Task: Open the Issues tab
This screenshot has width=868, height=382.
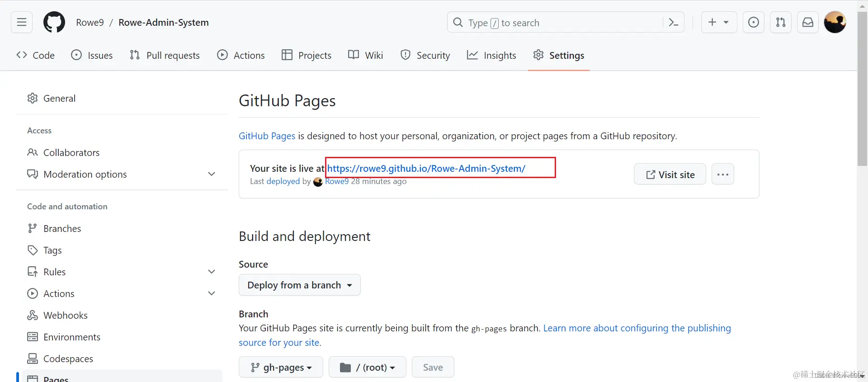Action: (x=92, y=55)
